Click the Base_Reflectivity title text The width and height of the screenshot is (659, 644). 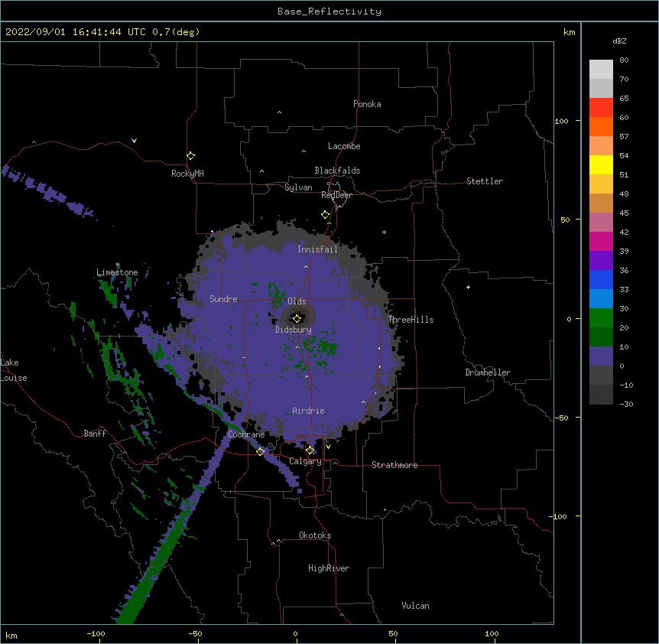329,11
